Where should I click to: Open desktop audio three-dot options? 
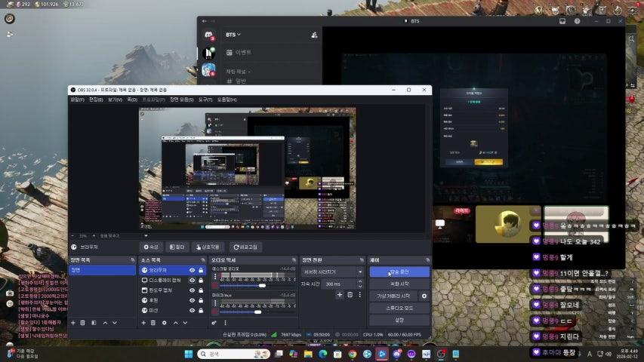[x=215, y=278]
